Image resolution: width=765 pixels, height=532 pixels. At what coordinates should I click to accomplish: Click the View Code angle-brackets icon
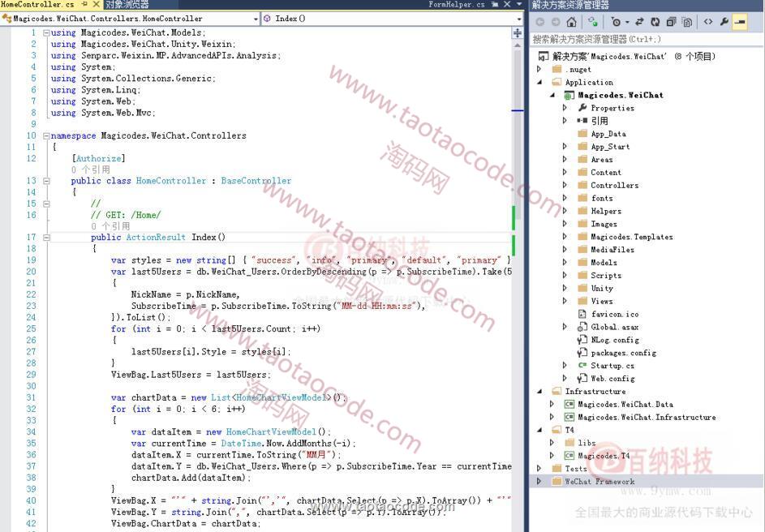pyautogui.click(x=708, y=22)
